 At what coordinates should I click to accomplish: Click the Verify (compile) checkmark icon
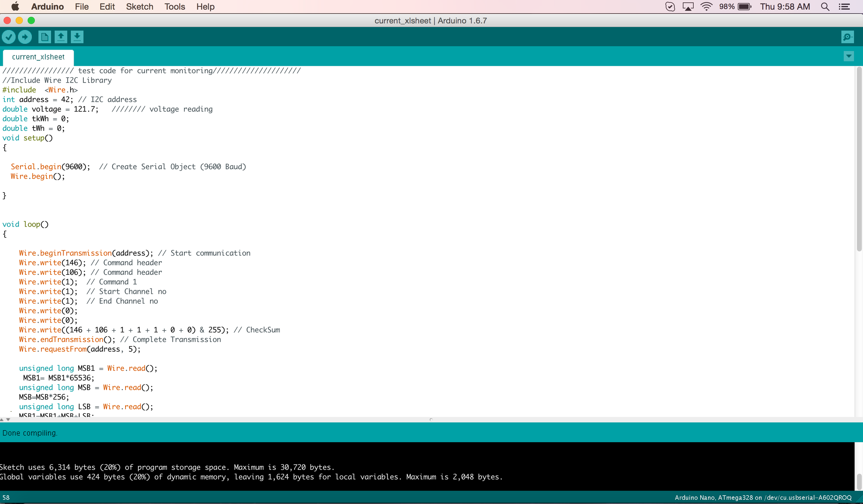click(9, 37)
